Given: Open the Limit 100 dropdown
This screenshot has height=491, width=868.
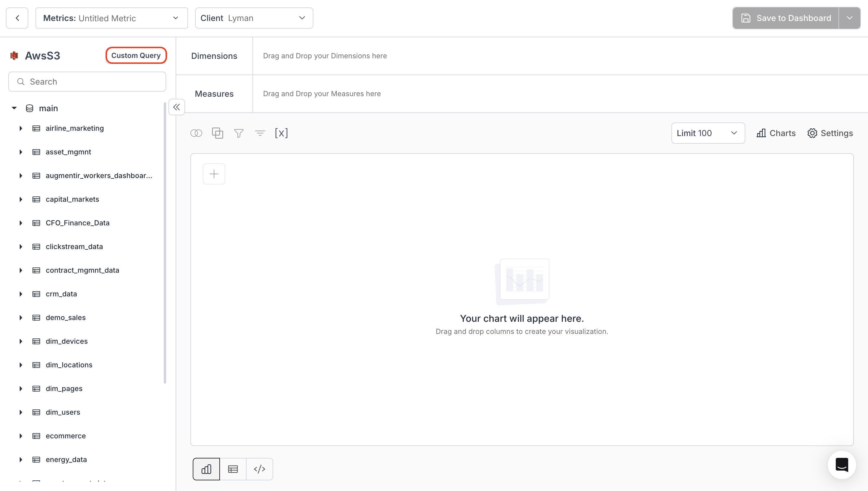Looking at the screenshot, I should [707, 133].
